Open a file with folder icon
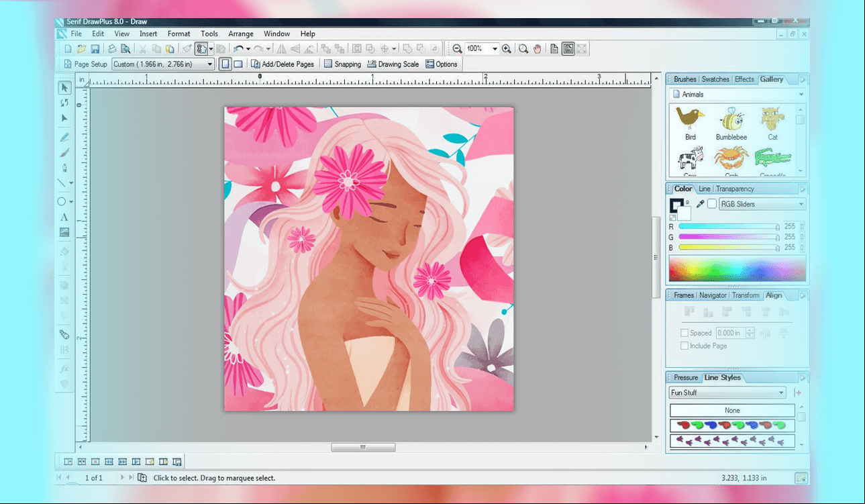This screenshot has height=504, width=865. (x=81, y=49)
